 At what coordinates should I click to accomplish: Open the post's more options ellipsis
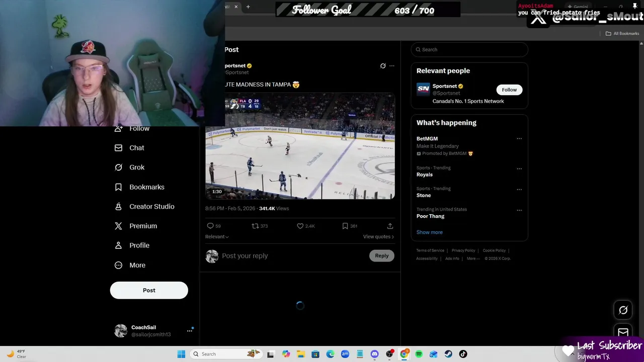392,66
